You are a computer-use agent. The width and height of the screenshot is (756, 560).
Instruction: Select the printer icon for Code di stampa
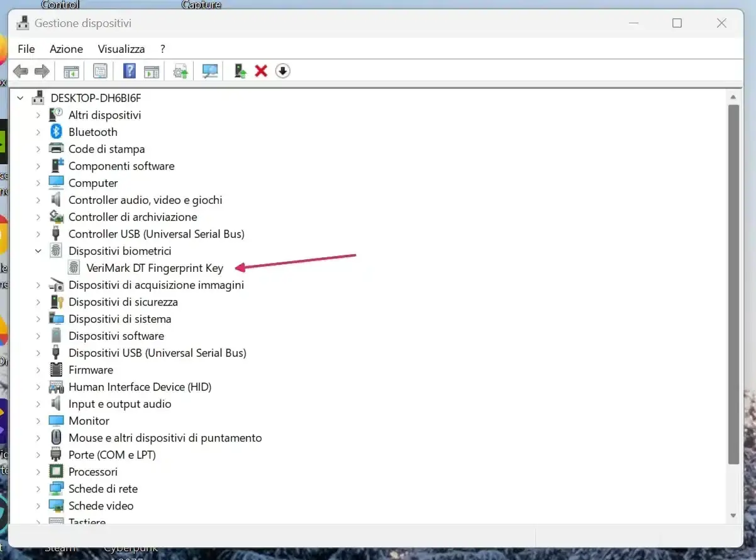tap(57, 148)
